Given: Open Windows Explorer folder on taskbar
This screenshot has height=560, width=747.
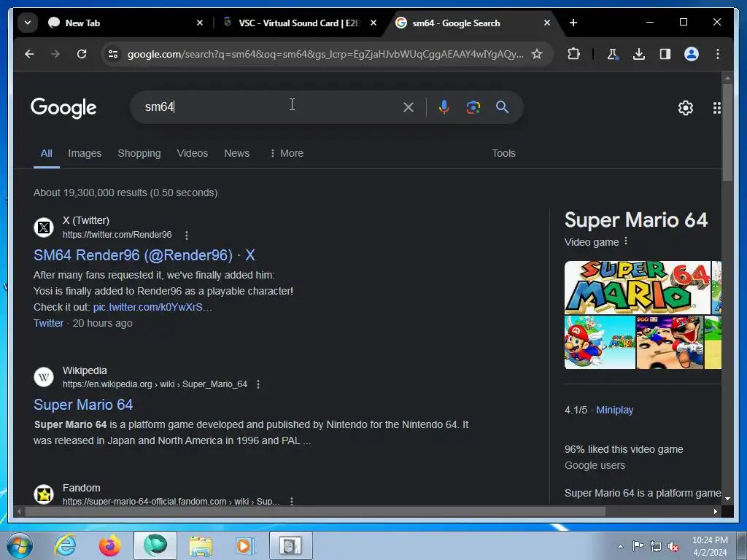Looking at the screenshot, I should click(201, 545).
